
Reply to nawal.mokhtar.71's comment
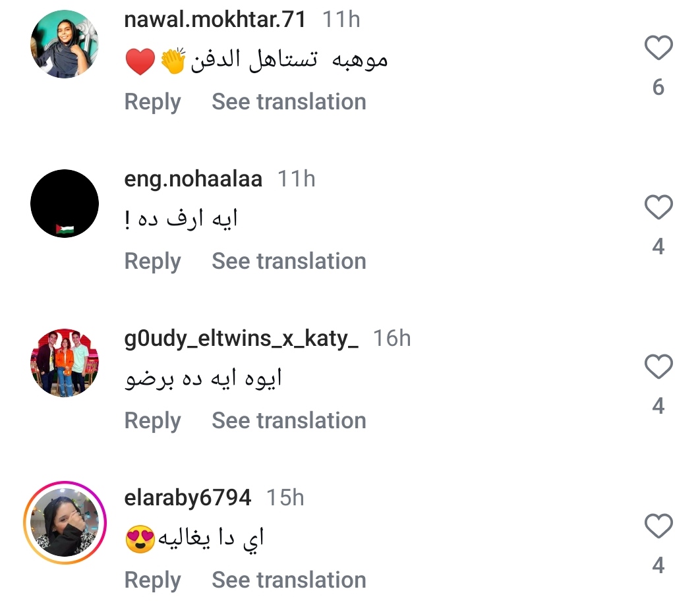click(152, 102)
